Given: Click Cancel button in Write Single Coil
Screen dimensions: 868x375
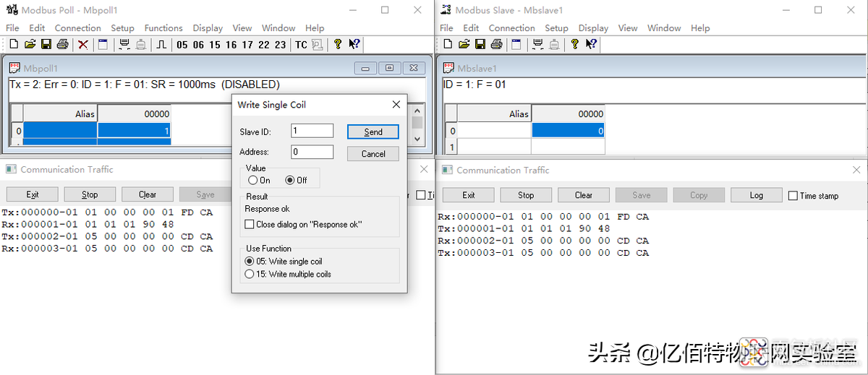Looking at the screenshot, I should [373, 154].
